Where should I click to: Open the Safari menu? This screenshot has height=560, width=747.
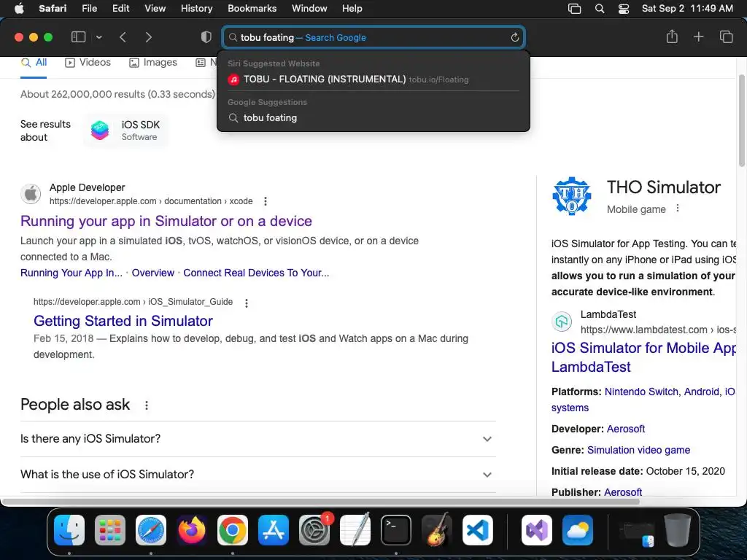[53, 9]
